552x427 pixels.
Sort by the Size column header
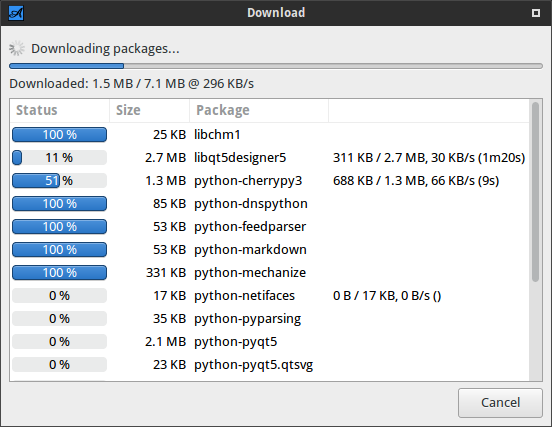pyautogui.click(x=149, y=110)
